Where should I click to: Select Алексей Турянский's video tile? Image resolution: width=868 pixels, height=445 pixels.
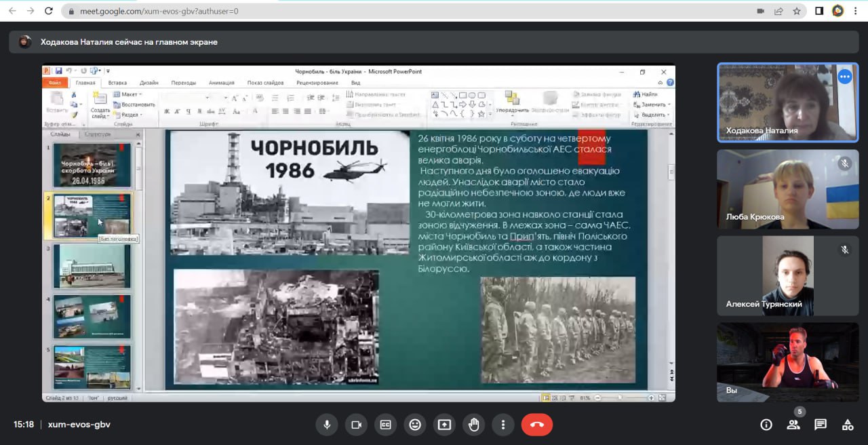tap(787, 275)
